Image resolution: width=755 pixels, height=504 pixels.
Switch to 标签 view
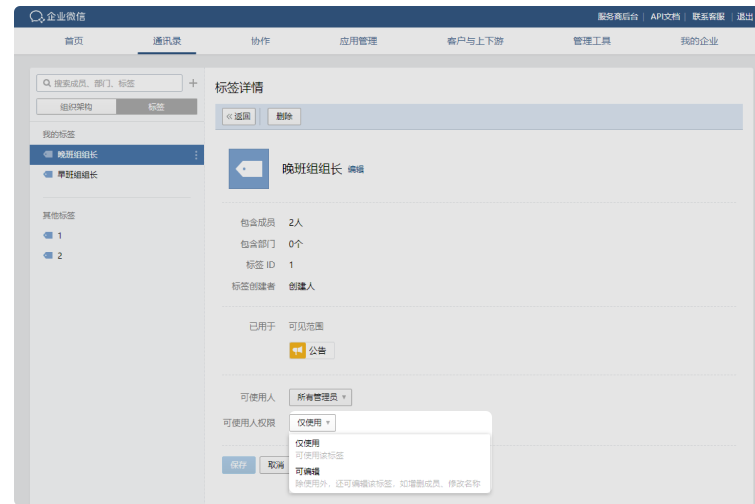(x=156, y=107)
